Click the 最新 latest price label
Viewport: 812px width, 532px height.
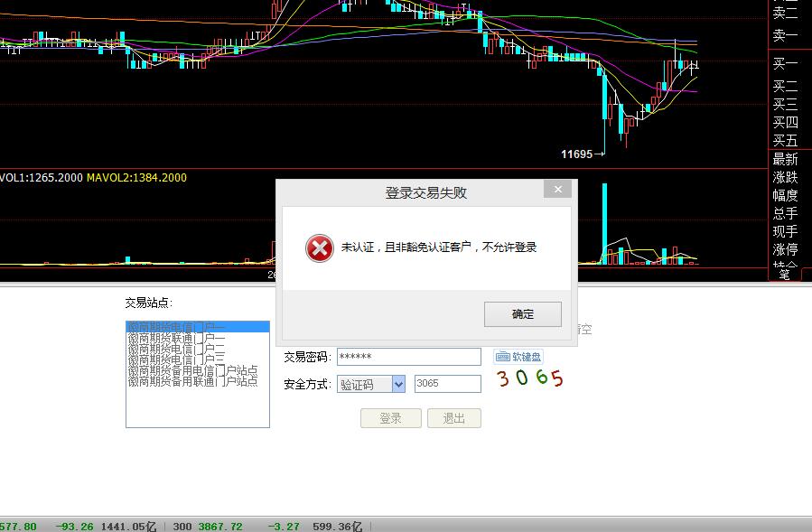784,159
